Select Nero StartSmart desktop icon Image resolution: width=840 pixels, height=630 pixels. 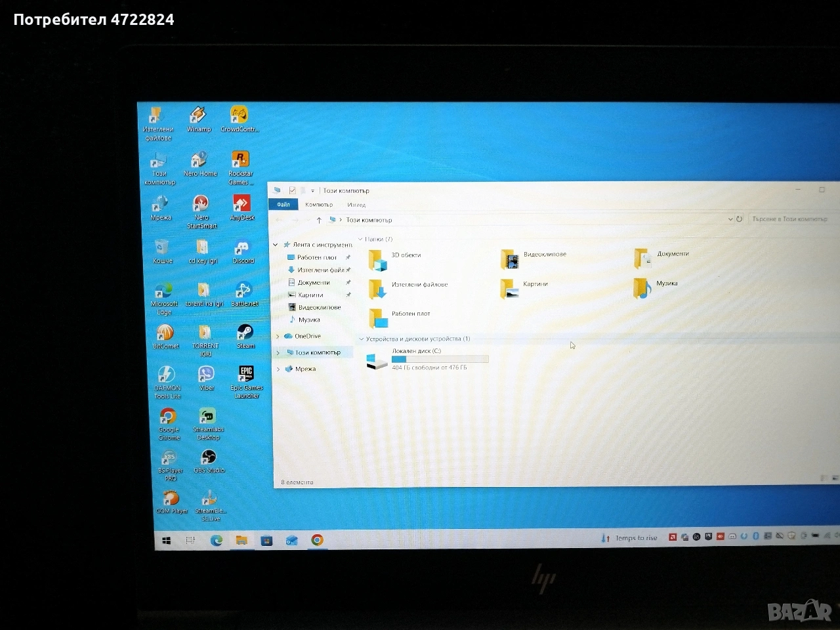[x=201, y=212]
